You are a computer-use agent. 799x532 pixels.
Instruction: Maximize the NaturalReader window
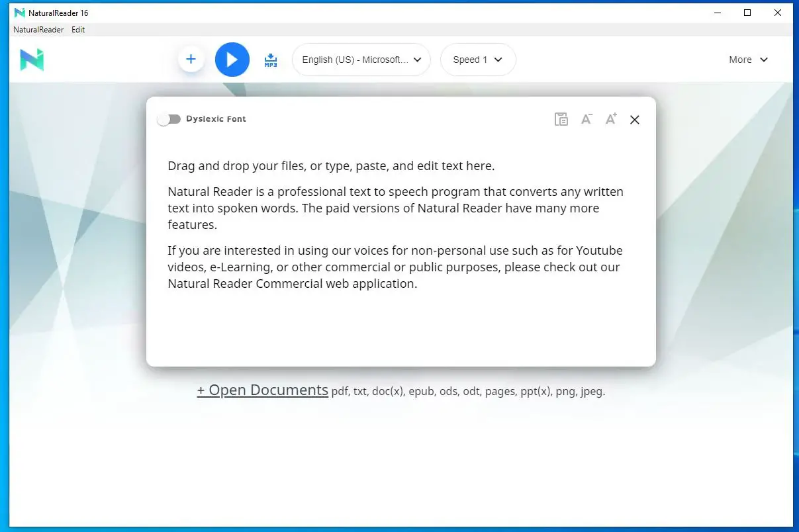[x=747, y=13]
